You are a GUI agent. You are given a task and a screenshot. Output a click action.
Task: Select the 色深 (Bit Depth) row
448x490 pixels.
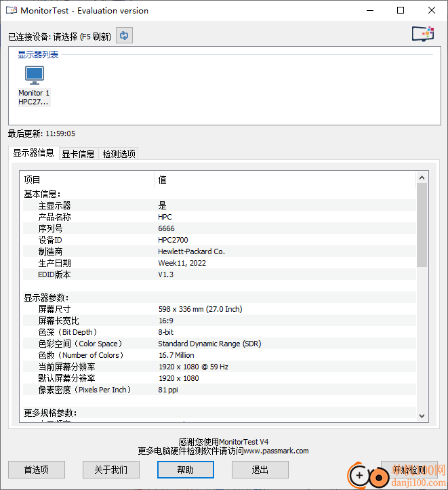click(x=220, y=332)
